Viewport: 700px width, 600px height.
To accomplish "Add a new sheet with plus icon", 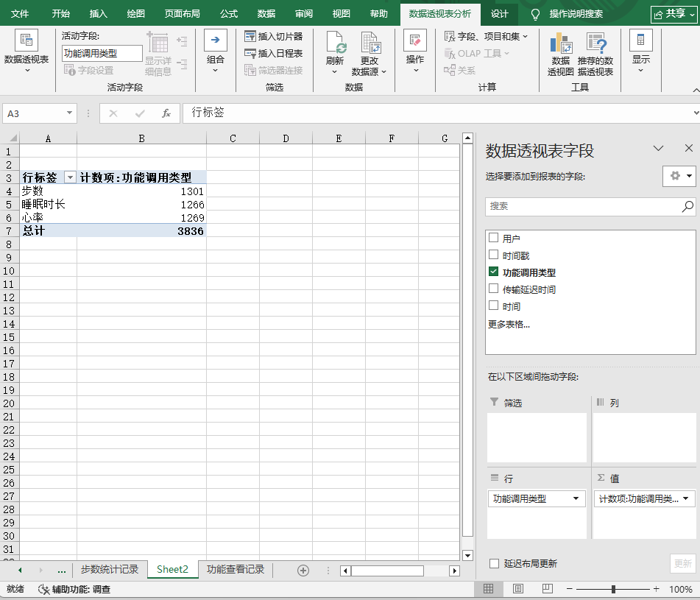I will click(303, 570).
